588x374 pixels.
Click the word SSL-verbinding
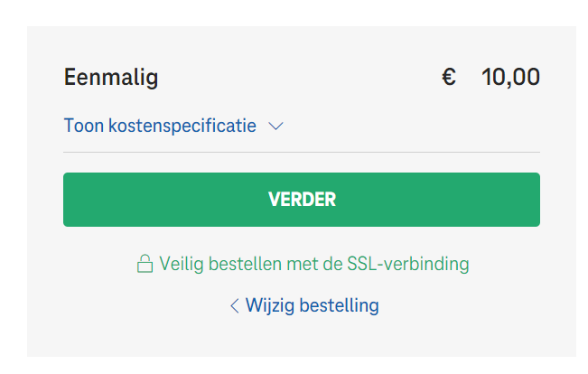pyautogui.click(x=408, y=264)
